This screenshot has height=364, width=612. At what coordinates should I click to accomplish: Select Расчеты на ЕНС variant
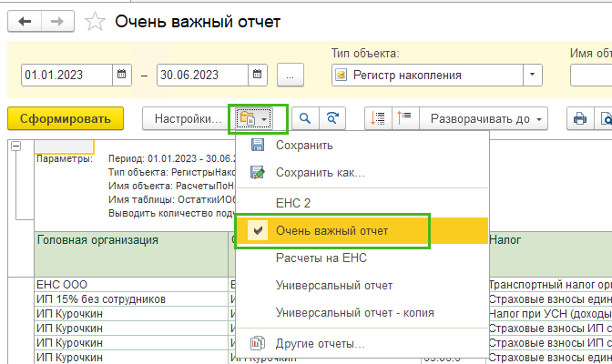tap(362, 258)
